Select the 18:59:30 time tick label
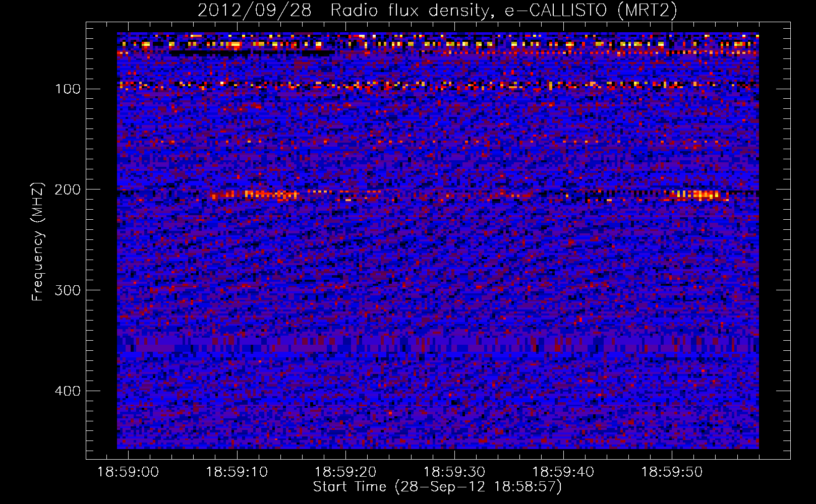Screen dimensions: 816x504 pos(454,472)
